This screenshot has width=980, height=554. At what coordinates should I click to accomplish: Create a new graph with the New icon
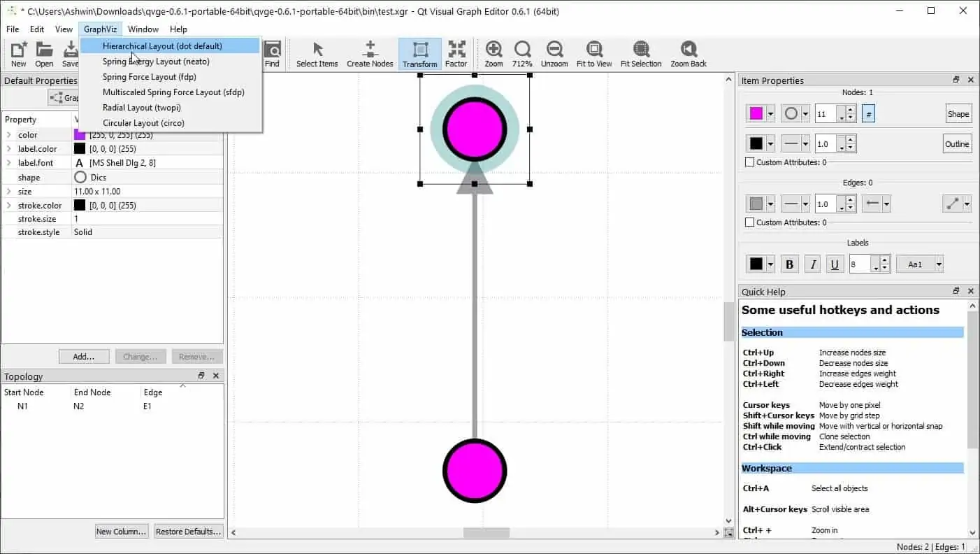click(19, 55)
